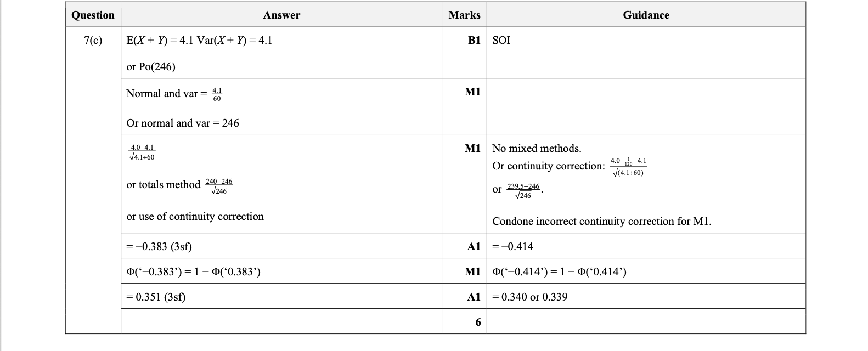This screenshot has height=351, width=868.
Task: Click 'or use of continuity correction' line
Action: [x=195, y=216]
